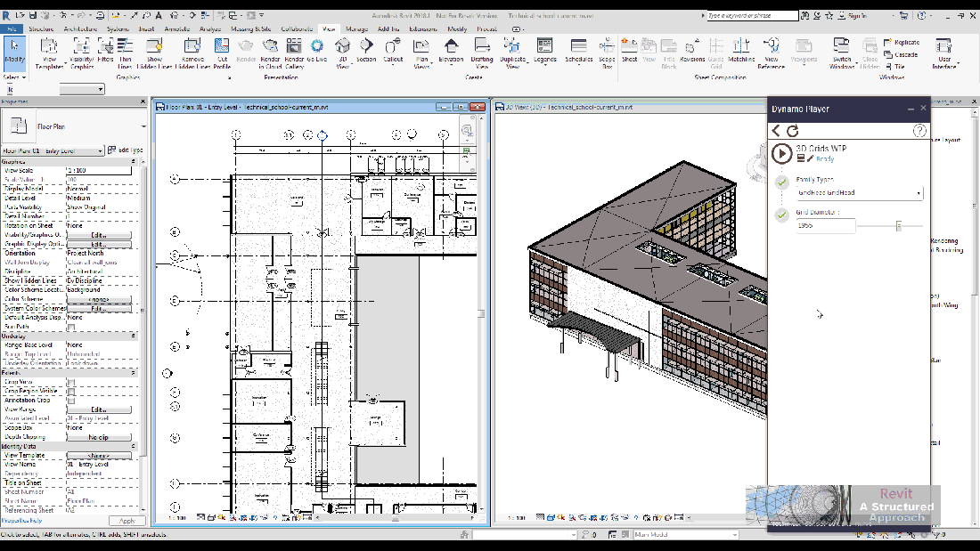The height and width of the screenshot is (551, 980).
Task: Toggle the Crop View checkbox
Action: pyautogui.click(x=71, y=382)
